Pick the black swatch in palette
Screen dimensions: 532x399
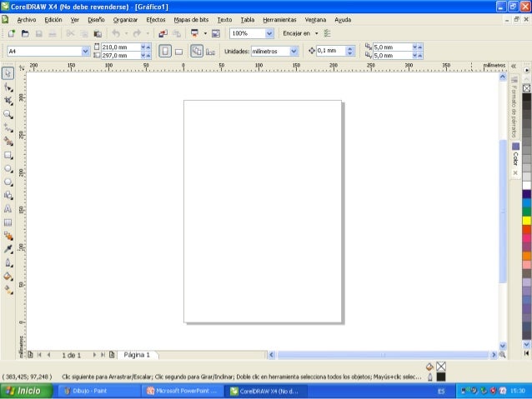point(526,97)
